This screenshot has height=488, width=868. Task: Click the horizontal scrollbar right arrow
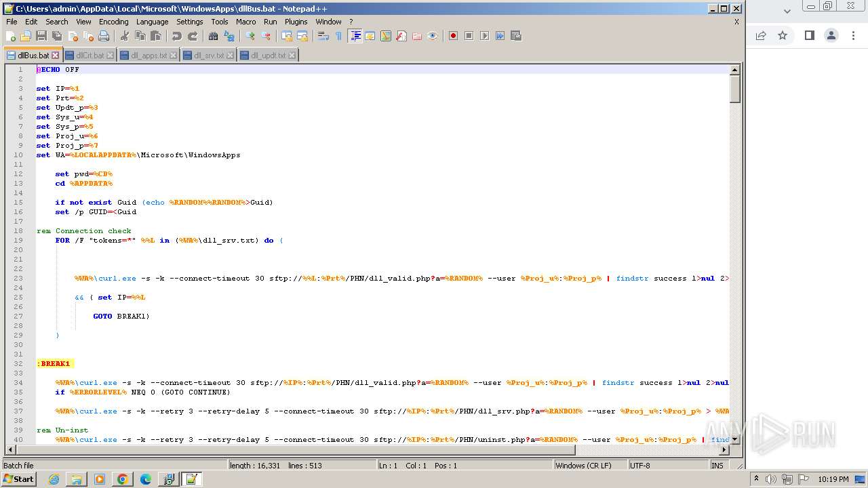[x=724, y=449]
